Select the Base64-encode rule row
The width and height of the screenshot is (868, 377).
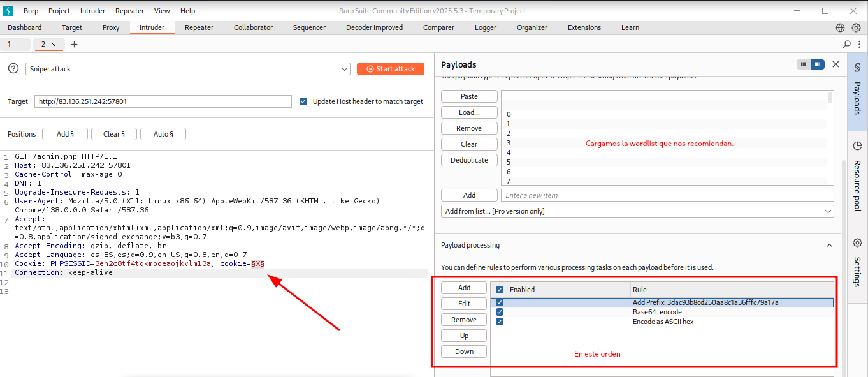coord(663,312)
